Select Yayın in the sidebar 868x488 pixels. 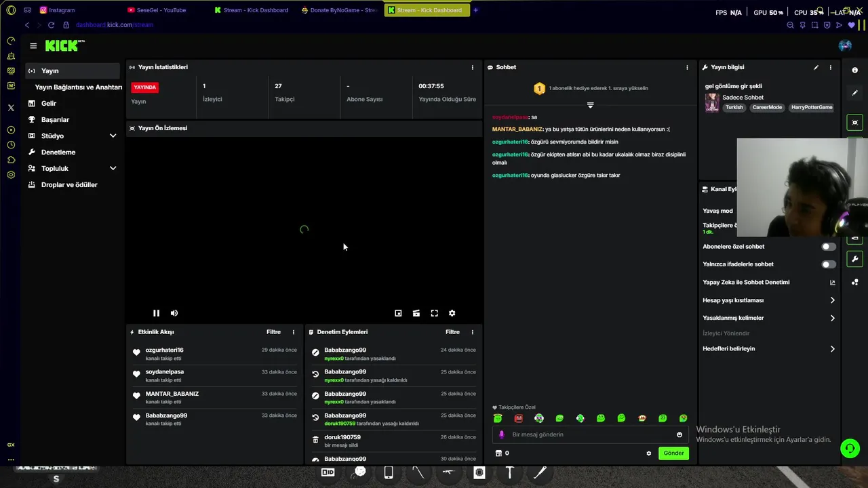click(x=73, y=70)
